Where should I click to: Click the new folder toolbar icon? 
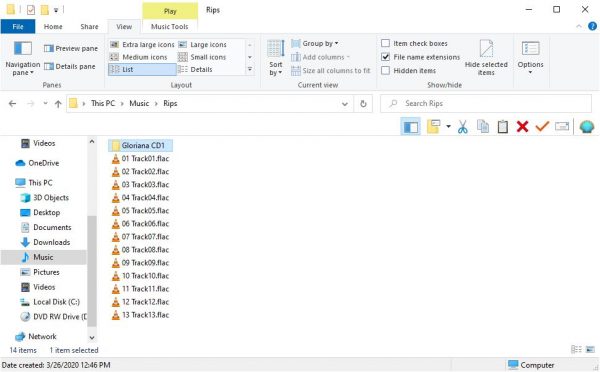point(434,127)
